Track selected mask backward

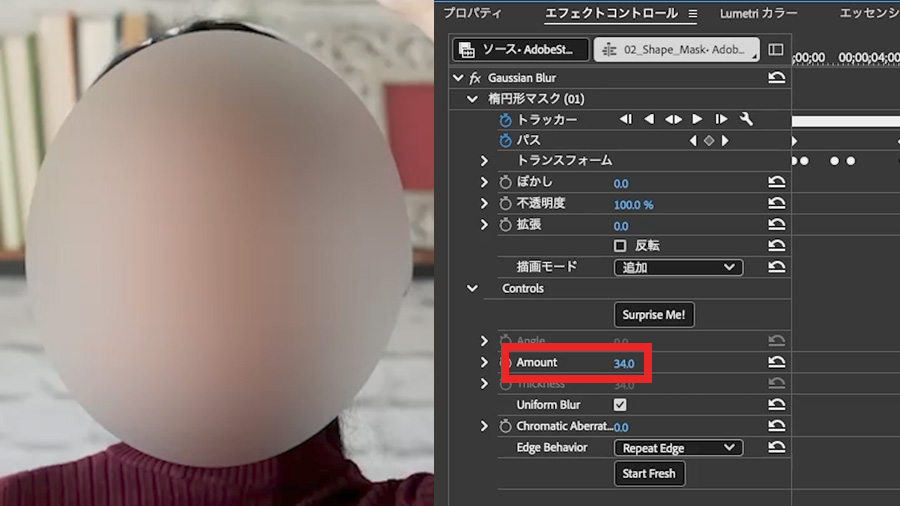pos(649,119)
